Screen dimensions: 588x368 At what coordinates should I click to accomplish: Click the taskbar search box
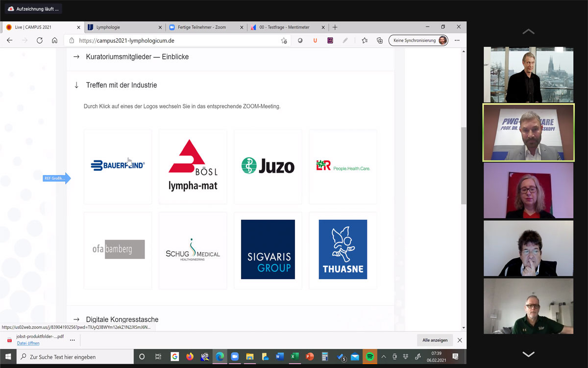(x=75, y=357)
